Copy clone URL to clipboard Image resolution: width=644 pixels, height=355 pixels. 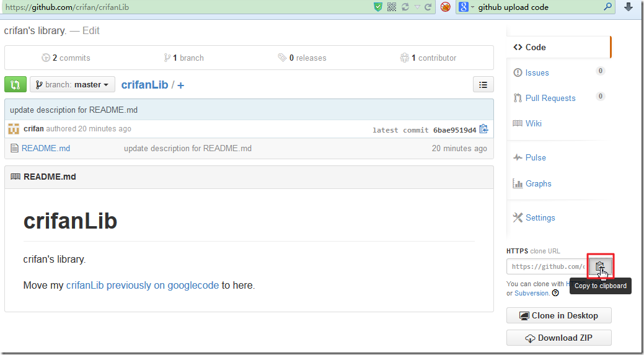tap(600, 267)
